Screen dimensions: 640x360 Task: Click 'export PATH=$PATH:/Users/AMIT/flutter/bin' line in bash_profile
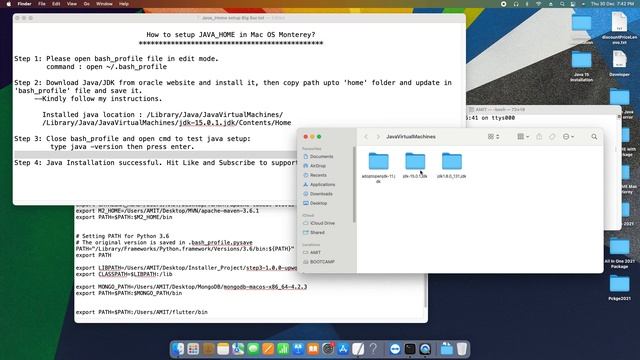(142, 312)
